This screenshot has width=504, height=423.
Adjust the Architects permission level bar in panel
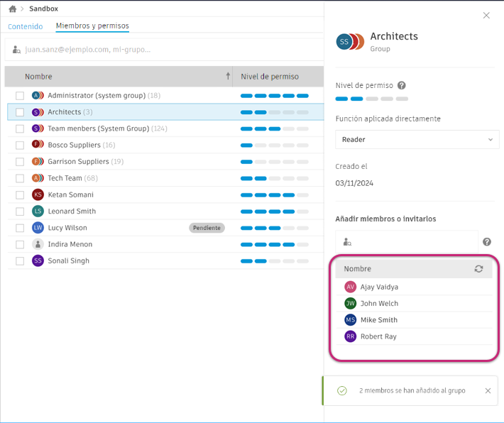[x=371, y=99]
